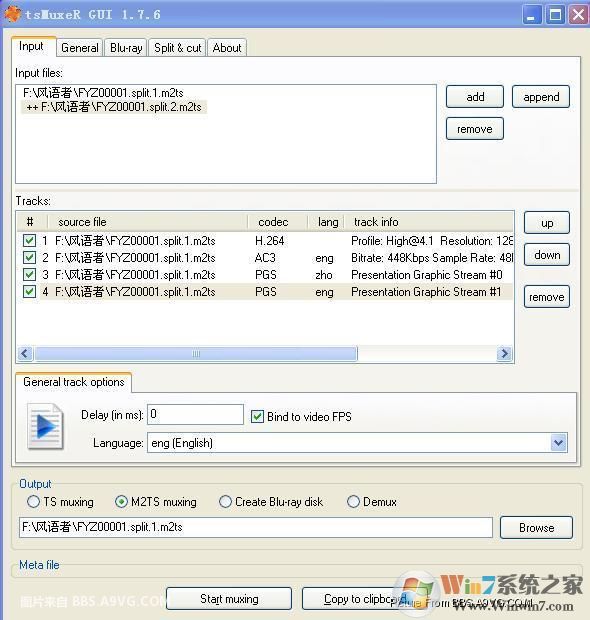Screen dimensions: 590x620
Task: Select the Create Blu-ray disk option
Action: click(x=225, y=502)
